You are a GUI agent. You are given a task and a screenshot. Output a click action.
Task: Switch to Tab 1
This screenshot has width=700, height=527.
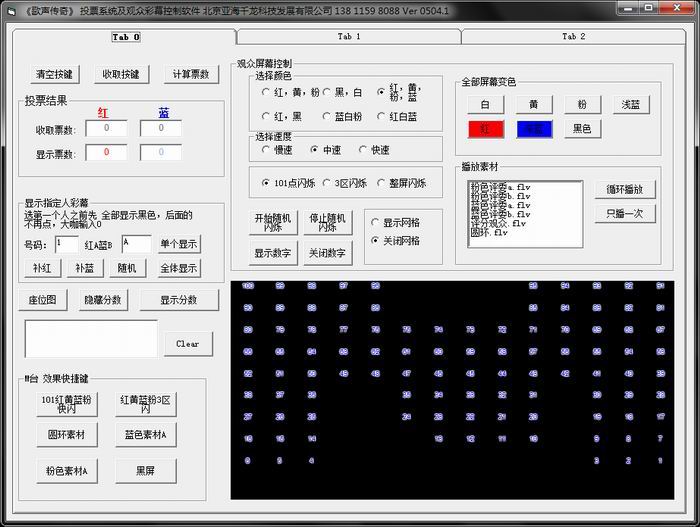point(348,36)
